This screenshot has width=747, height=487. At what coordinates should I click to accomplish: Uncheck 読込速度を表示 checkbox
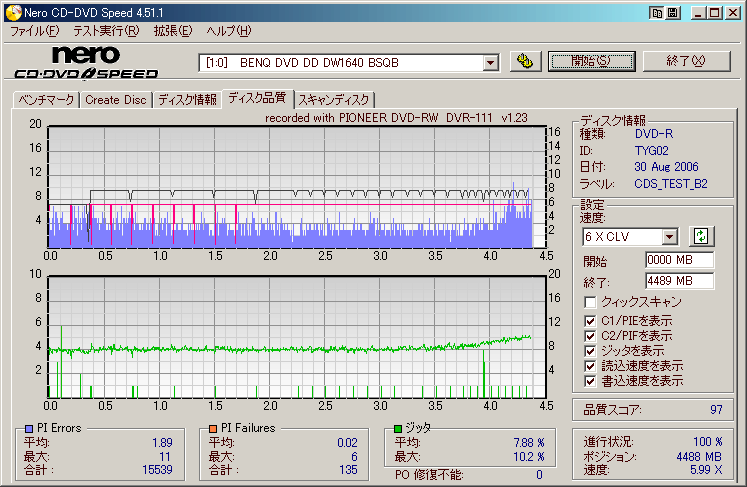(x=590, y=366)
